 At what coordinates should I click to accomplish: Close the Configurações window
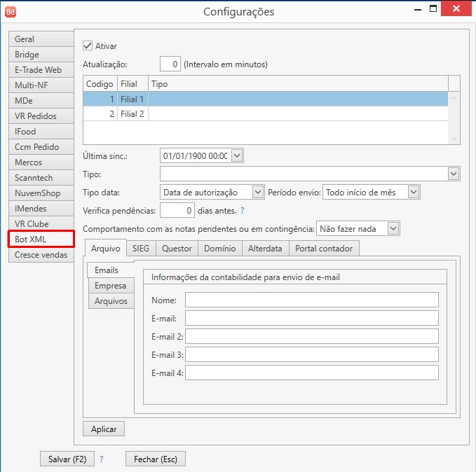pos(456,8)
